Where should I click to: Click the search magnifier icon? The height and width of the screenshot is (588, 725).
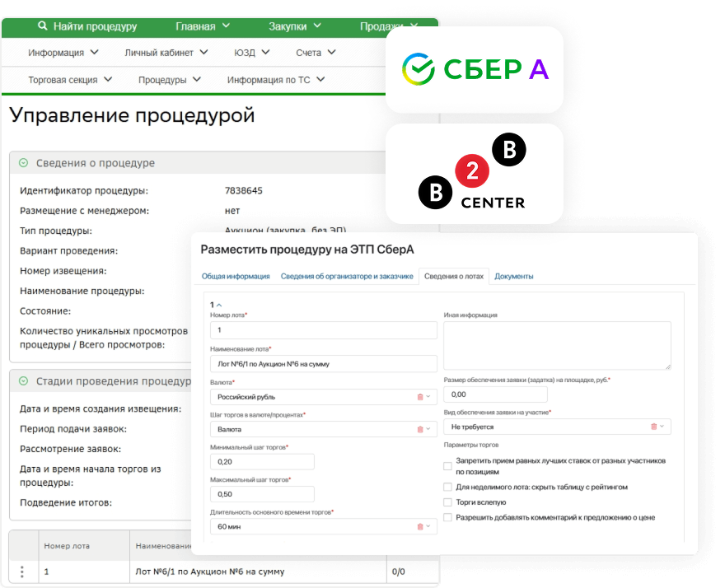click(42, 26)
